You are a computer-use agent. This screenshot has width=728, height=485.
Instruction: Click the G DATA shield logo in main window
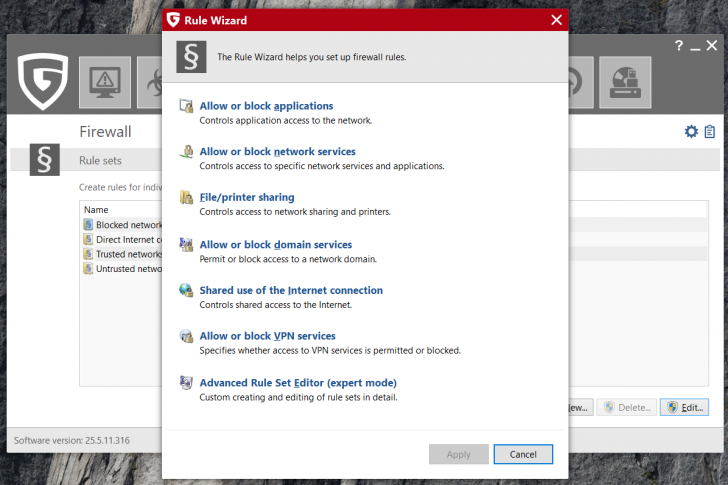click(x=43, y=81)
